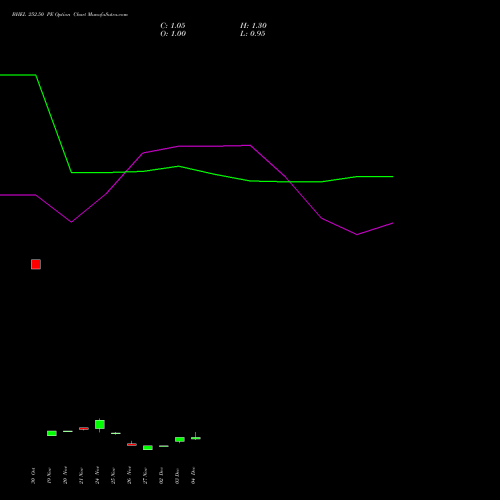Image resolution: width=500 pixels, height=500 pixels.
Task: Click the green indicator line's steep drop
Action: [x=54, y=124]
